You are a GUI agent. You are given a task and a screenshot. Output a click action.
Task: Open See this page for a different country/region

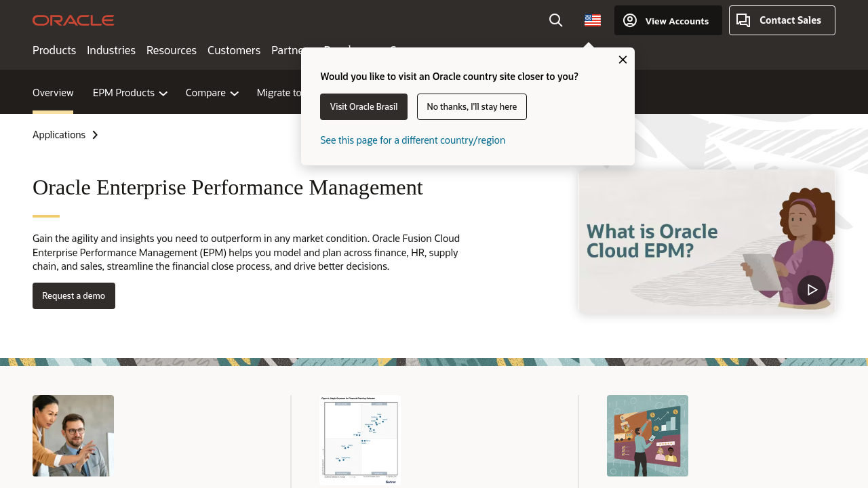(413, 140)
